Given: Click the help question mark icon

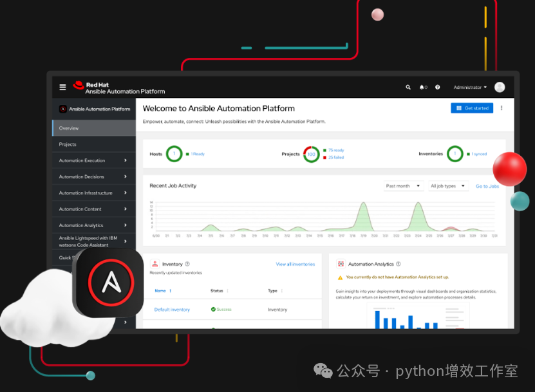Looking at the screenshot, I should coord(437,88).
